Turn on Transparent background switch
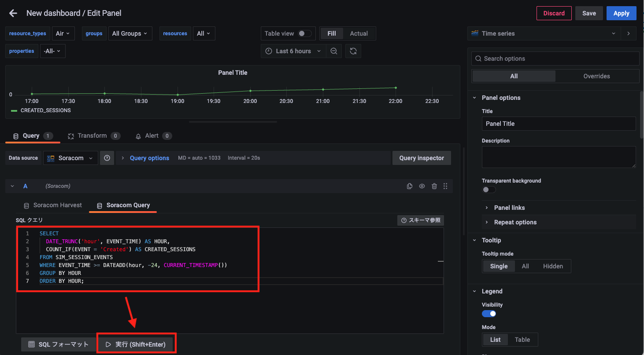This screenshot has height=355, width=644. click(x=489, y=190)
